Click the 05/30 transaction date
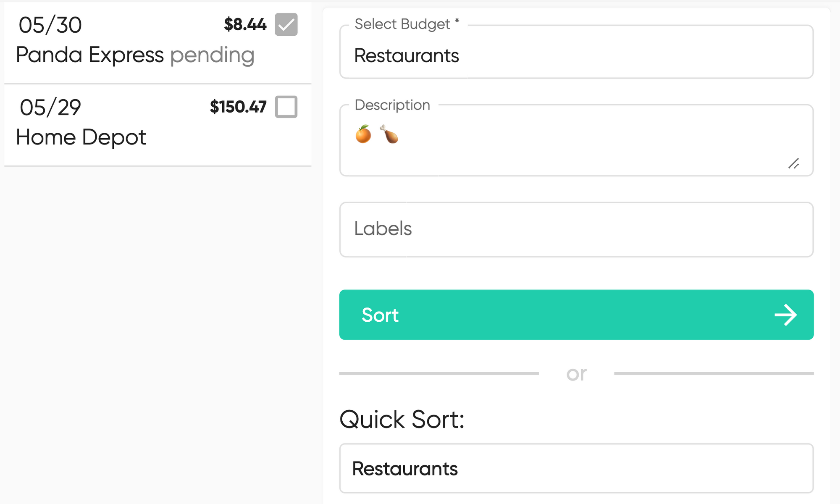840x504 pixels. [x=50, y=25]
